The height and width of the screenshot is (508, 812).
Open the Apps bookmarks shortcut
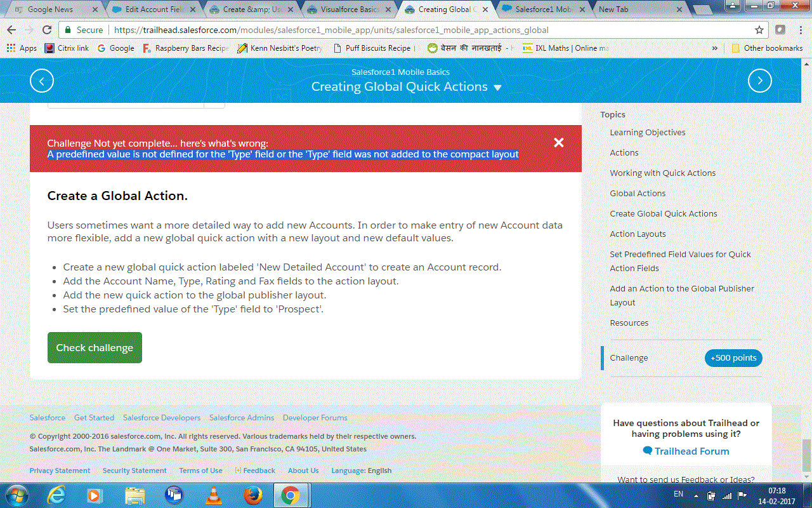(22, 48)
